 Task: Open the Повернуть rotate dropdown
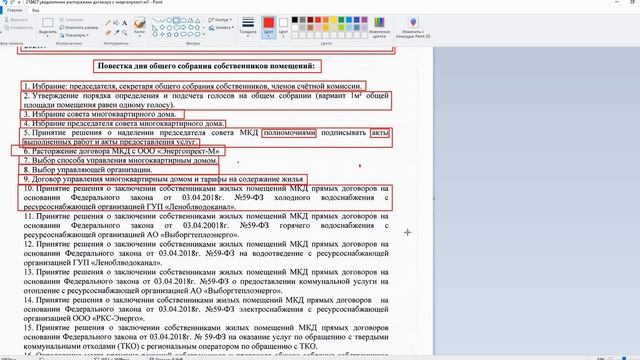74,35
